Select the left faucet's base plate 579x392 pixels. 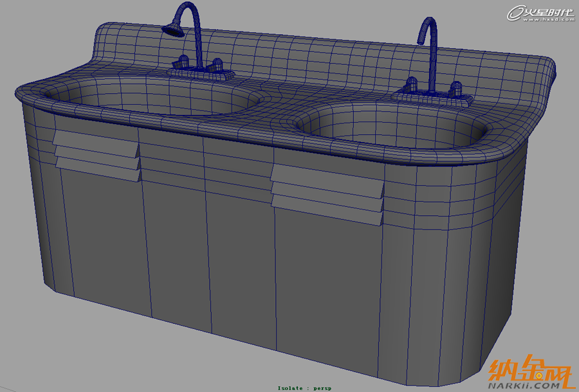[x=201, y=74]
